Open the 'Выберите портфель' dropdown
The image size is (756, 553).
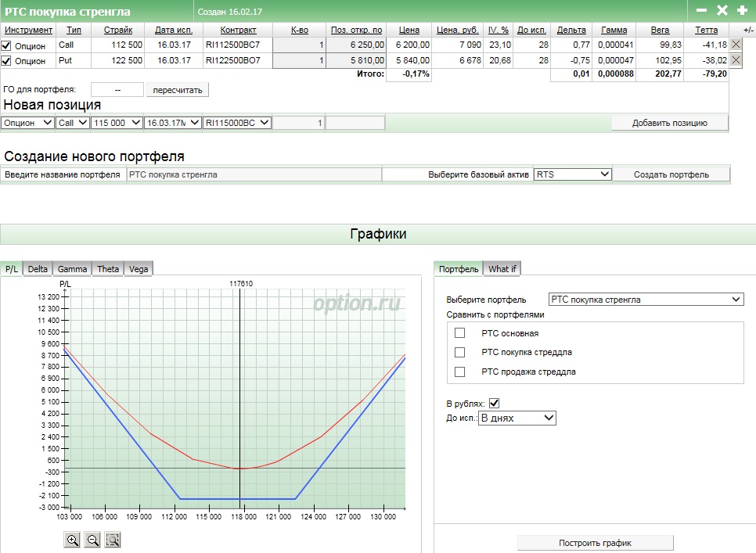coord(646,300)
